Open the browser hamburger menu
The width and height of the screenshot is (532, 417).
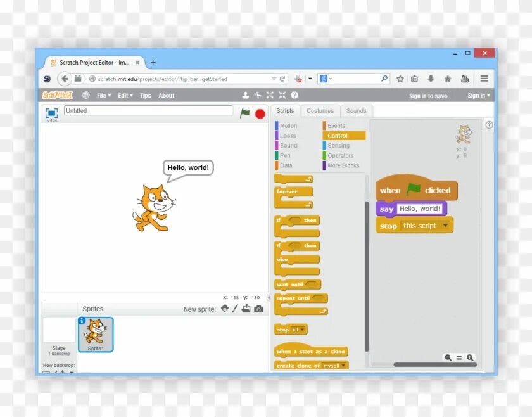pyautogui.click(x=484, y=79)
